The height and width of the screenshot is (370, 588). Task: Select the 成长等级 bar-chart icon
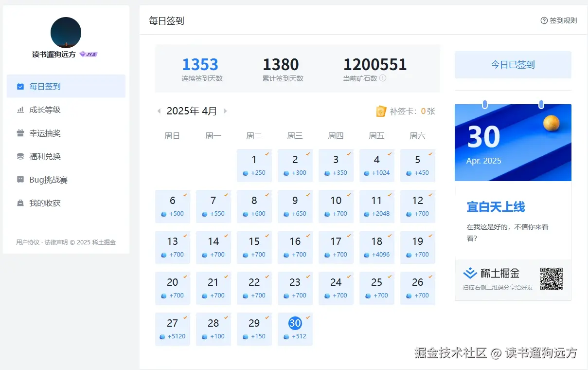coord(20,110)
